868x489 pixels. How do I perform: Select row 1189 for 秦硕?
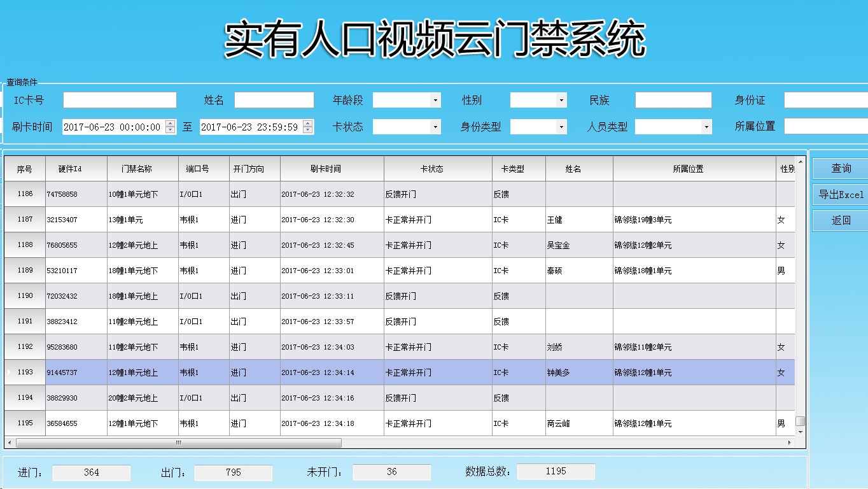point(25,271)
